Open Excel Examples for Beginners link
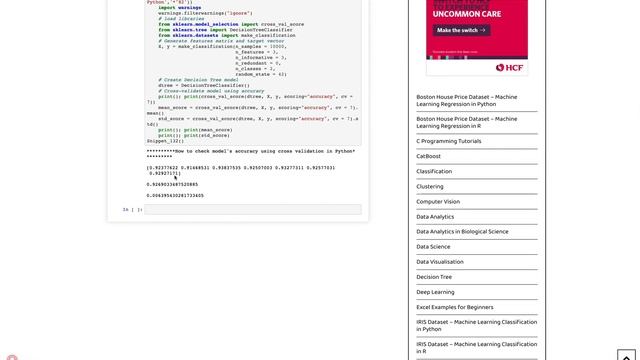The image size is (640, 360). [x=455, y=307]
